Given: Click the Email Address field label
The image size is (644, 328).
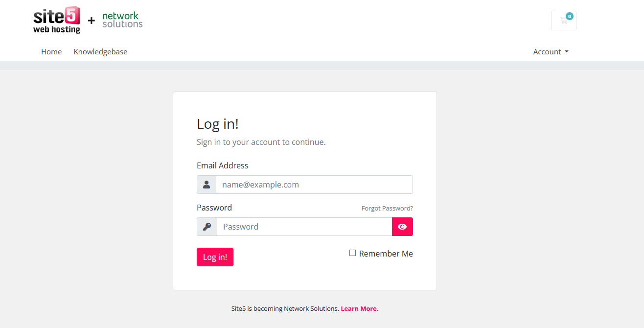Looking at the screenshot, I should coord(223,165).
